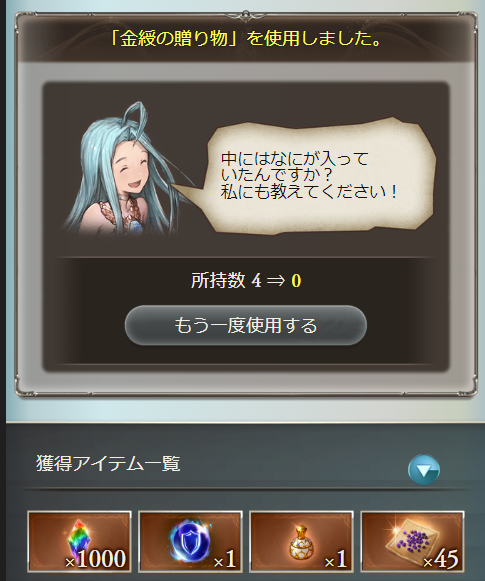
Task: Open the golden jar item tile
Action: click(x=302, y=541)
